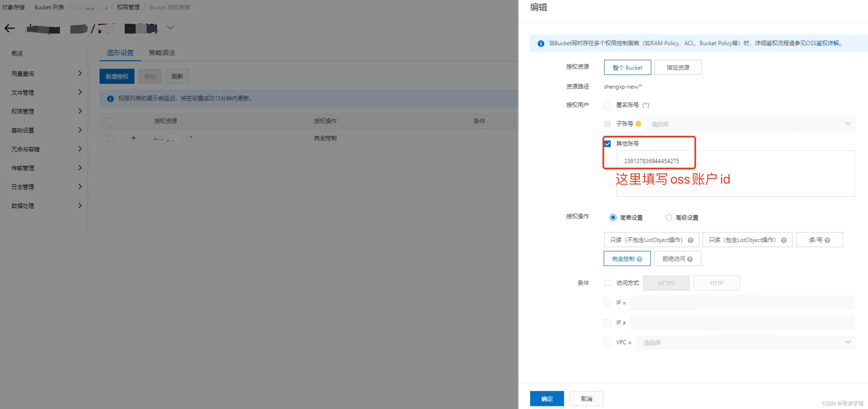This screenshot has height=409, width=868.
Task: Switch to 图形设置 tab
Action: coord(120,53)
